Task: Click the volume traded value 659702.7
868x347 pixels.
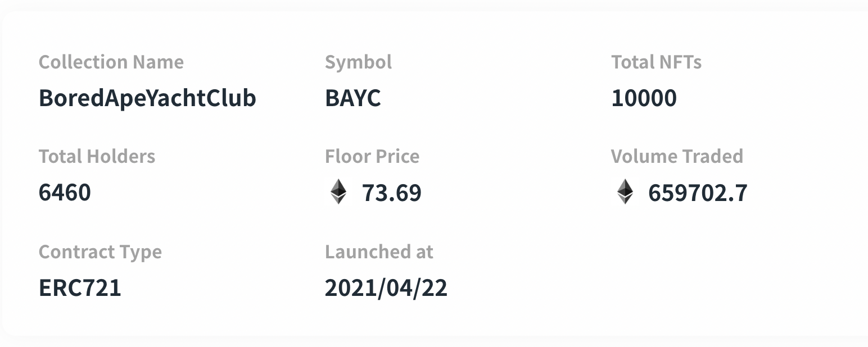Action: click(x=698, y=193)
